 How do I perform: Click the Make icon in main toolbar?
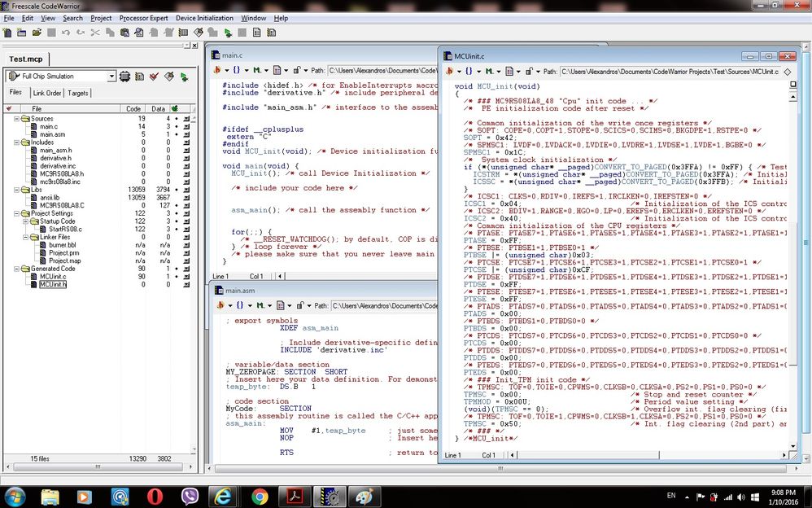[199, 33]
